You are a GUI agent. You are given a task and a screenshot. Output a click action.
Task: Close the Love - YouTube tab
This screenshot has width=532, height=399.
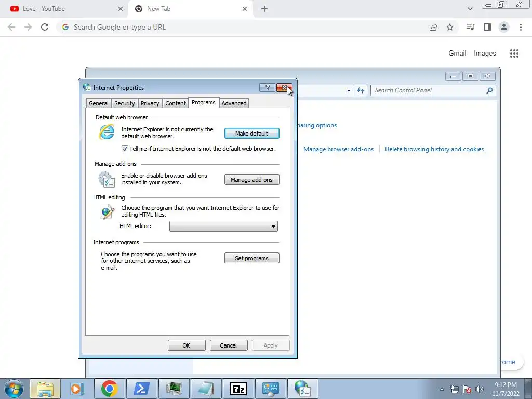[x=121, y=9]
